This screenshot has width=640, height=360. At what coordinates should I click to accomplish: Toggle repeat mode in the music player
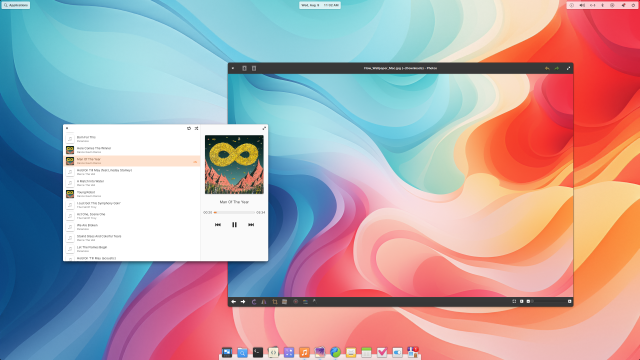[189, 128]
